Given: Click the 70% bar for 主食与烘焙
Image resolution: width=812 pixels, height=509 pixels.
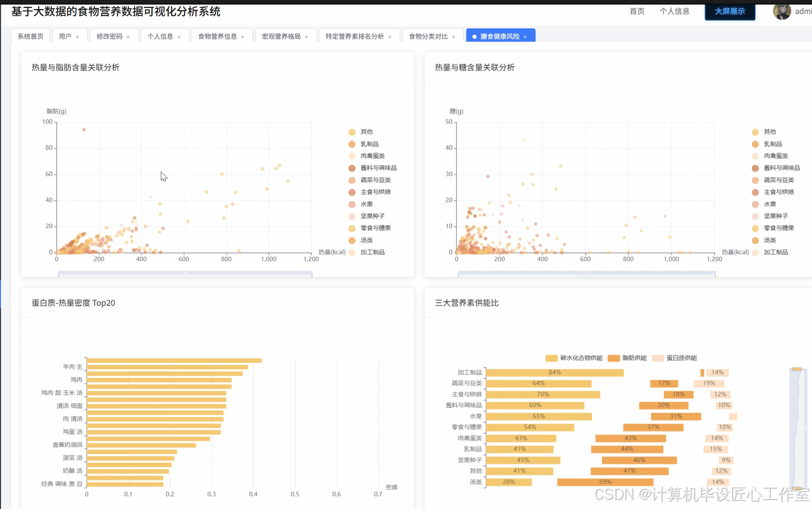Looking at the screenshot, I should (x=543, y=394).
